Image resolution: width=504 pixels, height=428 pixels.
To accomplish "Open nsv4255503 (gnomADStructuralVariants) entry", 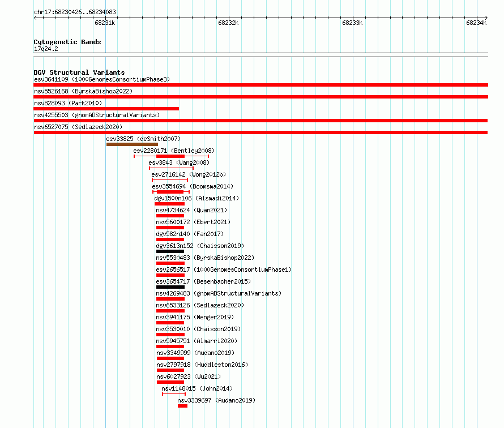I will [x=97, y=115].
